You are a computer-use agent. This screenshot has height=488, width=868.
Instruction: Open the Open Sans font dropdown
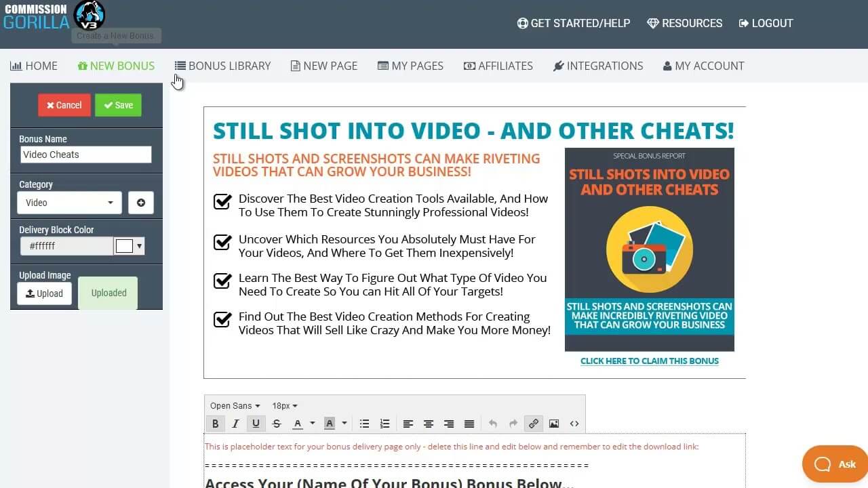coord(235,406)
